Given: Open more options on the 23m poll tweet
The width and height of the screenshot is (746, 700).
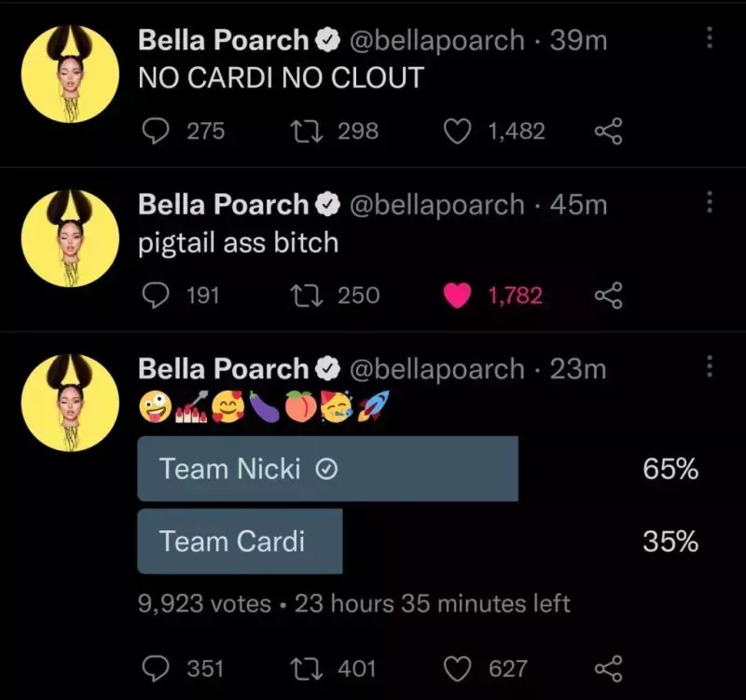Looking at the screenshot, I should 710,366.
